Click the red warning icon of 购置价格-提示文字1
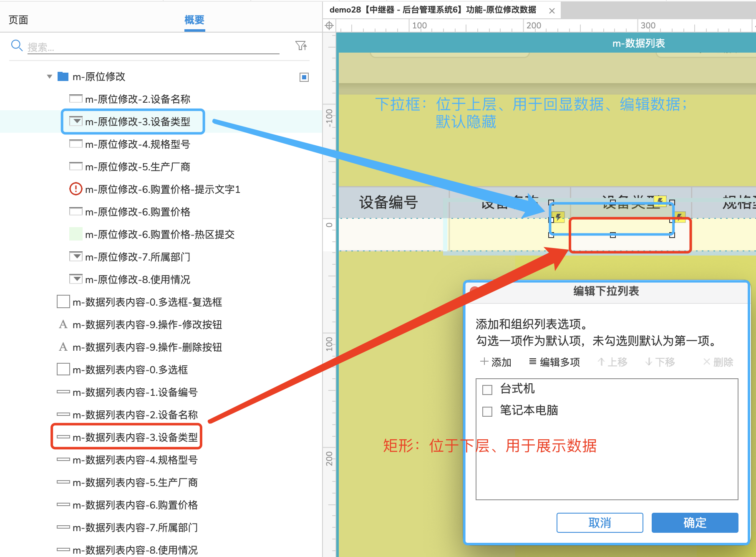 pyautogui.click(x=76, y=189)
